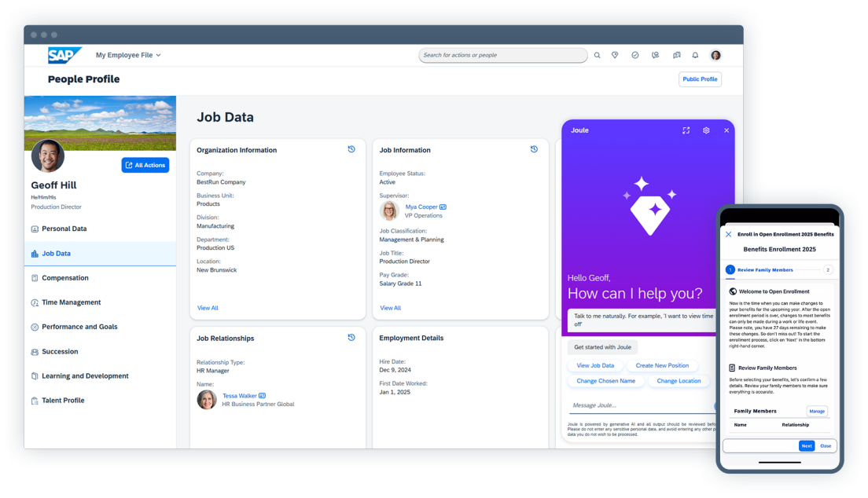Click the headset support icon in header

point(656,55)
